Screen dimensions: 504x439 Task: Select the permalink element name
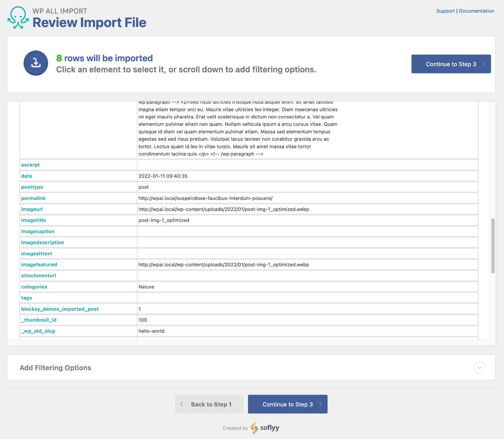pos(33,198)
